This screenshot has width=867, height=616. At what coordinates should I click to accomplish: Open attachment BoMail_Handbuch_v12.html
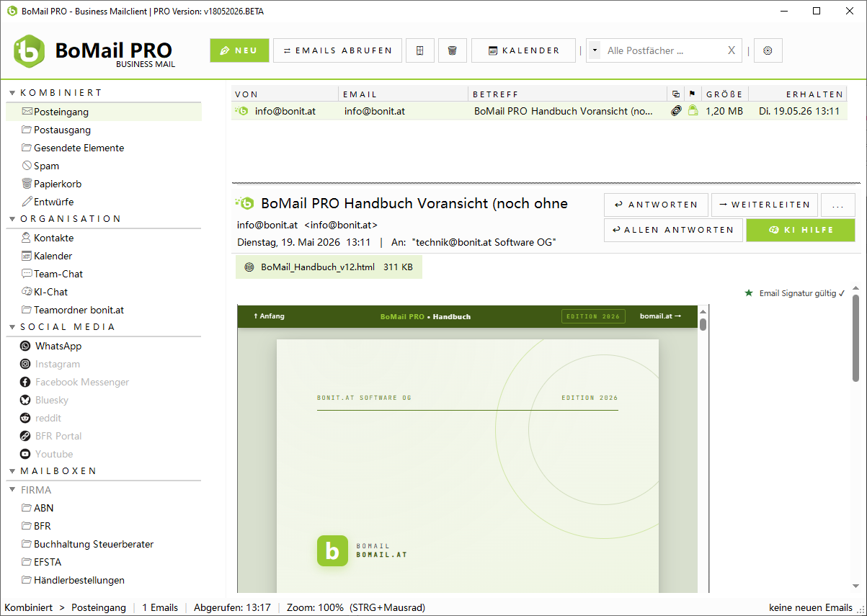pos(329,267)
